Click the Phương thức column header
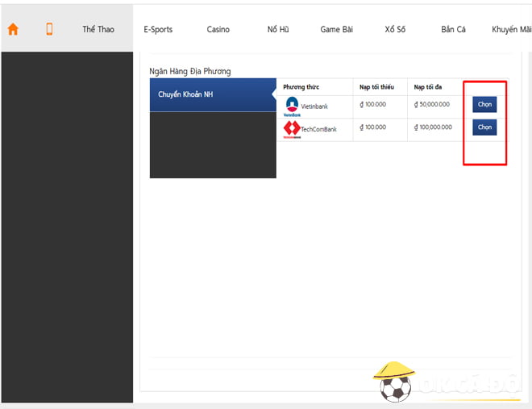The image size is (532, 409). click(x=301, y=87)
